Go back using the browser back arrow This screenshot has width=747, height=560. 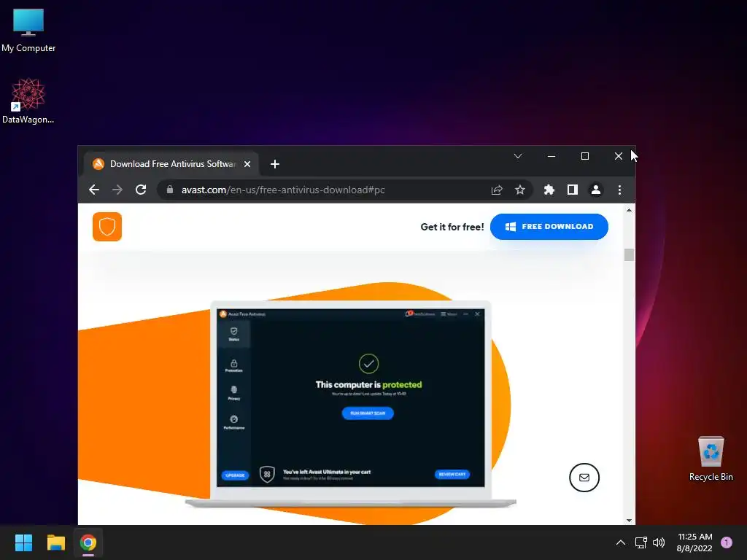pos(94,190)
